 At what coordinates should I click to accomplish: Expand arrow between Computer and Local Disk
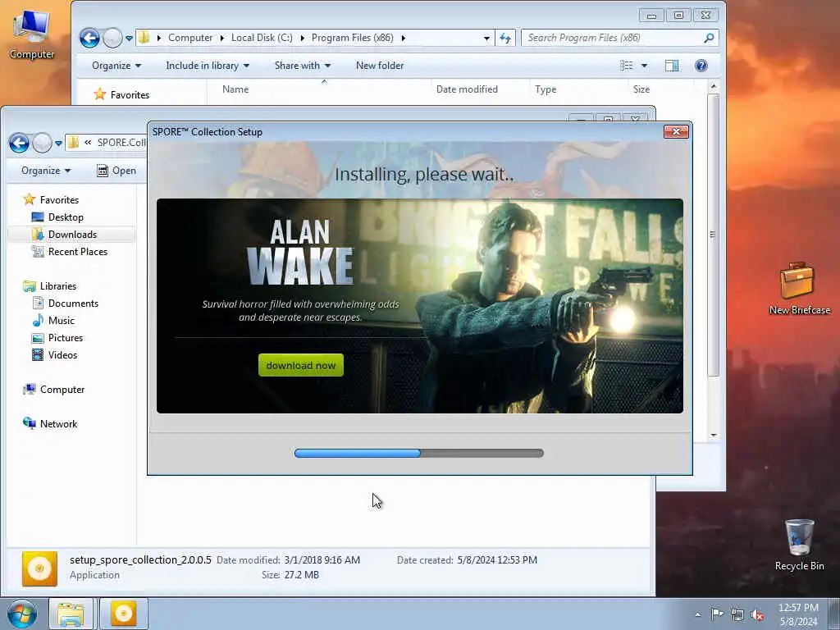(221, 38)
